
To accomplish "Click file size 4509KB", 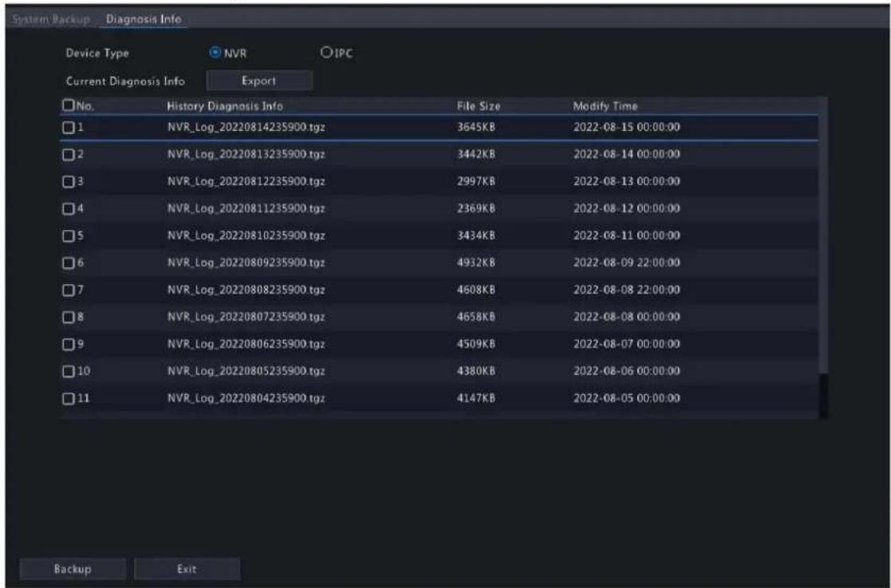I will [x=476, y=345].
